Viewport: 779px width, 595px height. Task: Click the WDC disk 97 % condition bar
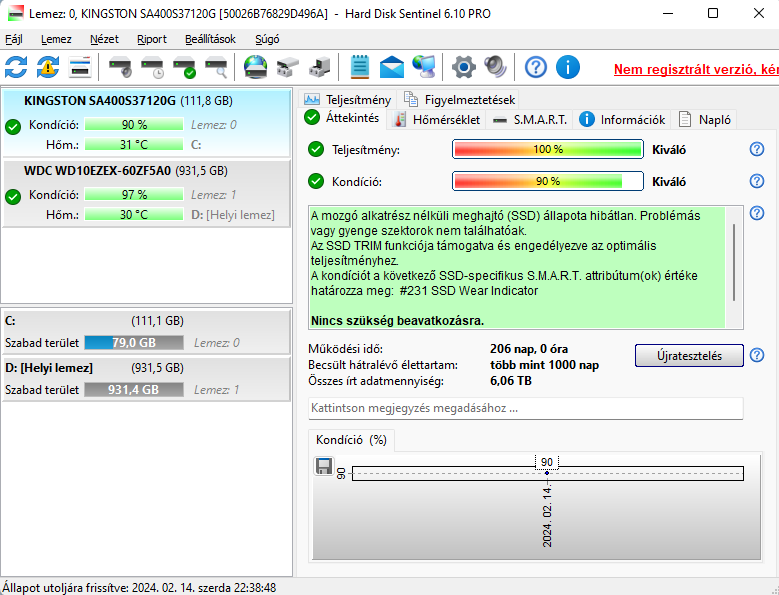point(134,195)
